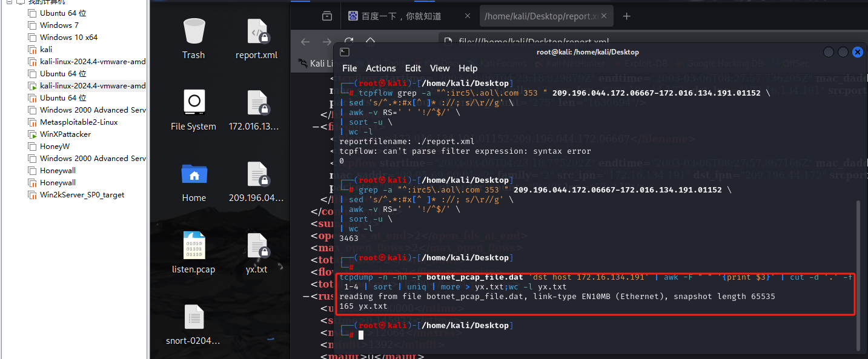Open the terminal View menu
The image size is (868, 359).
point(440,68)
